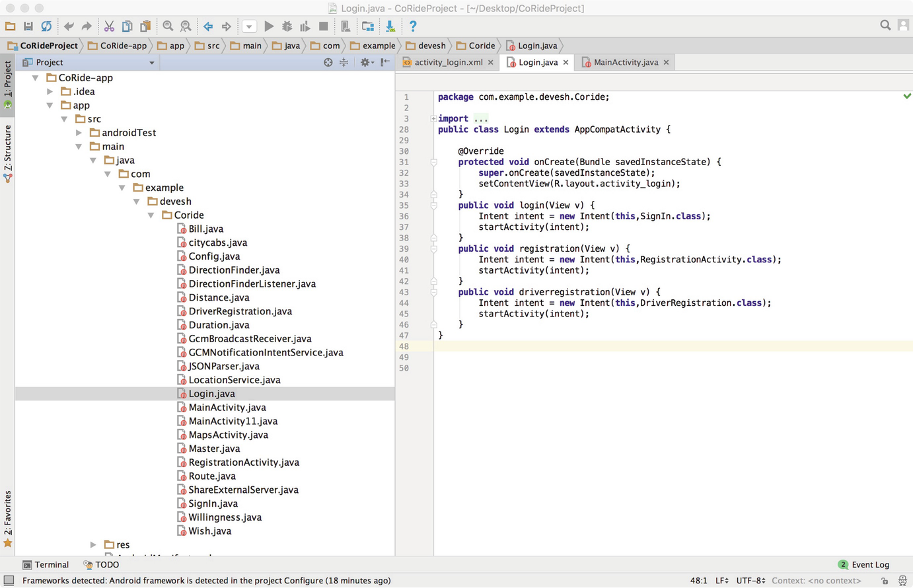
Task: Click the Copy icon in toolbar
Action: point(127,26)
